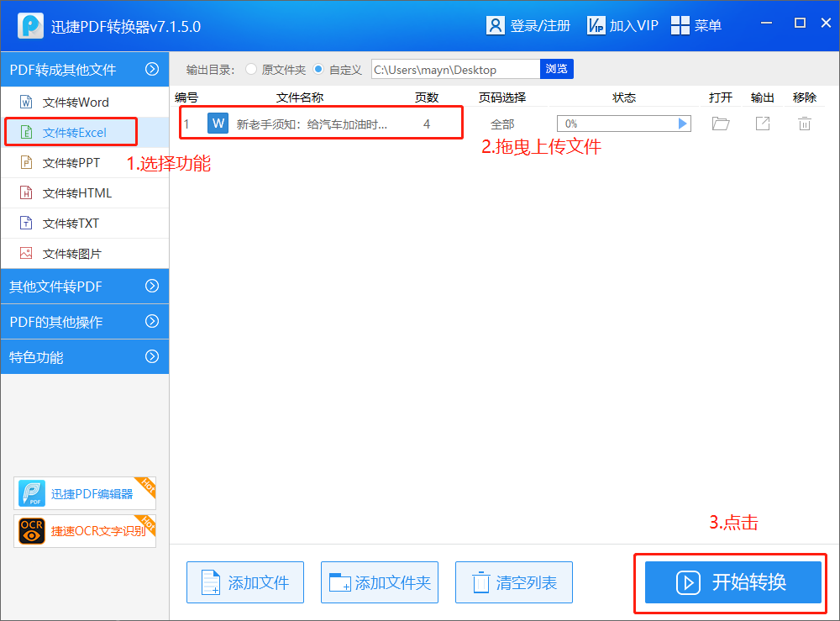Click the output export icon in row 1
The height and width of the screenshot is (621, 840).
tap(763, 124)
